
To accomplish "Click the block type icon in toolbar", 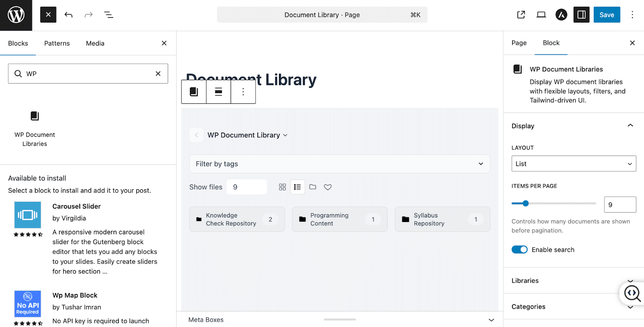I will click(x=194, y=92).
